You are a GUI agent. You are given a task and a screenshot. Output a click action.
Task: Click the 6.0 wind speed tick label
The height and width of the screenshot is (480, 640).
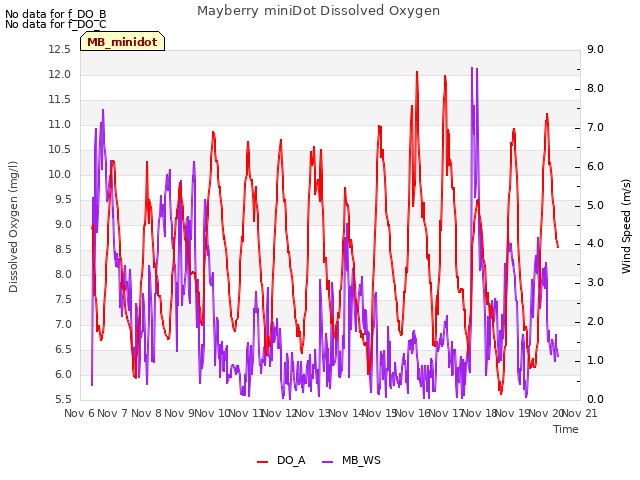pyautogui.click(x=595, y=167)
